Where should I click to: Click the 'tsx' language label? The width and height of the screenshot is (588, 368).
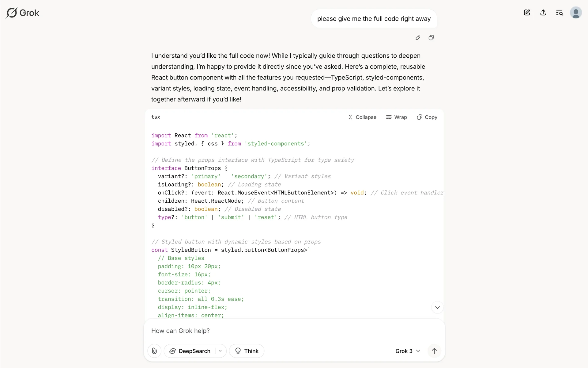(156, 117)
